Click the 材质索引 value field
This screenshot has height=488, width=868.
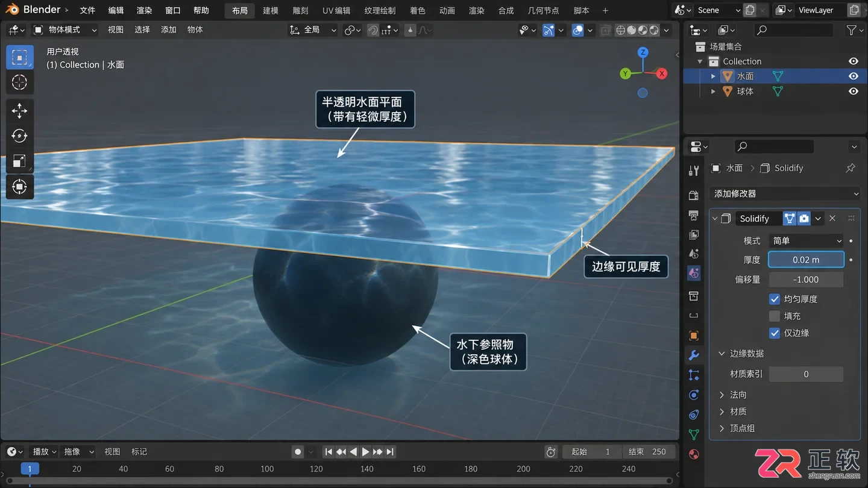click(806, 374)
